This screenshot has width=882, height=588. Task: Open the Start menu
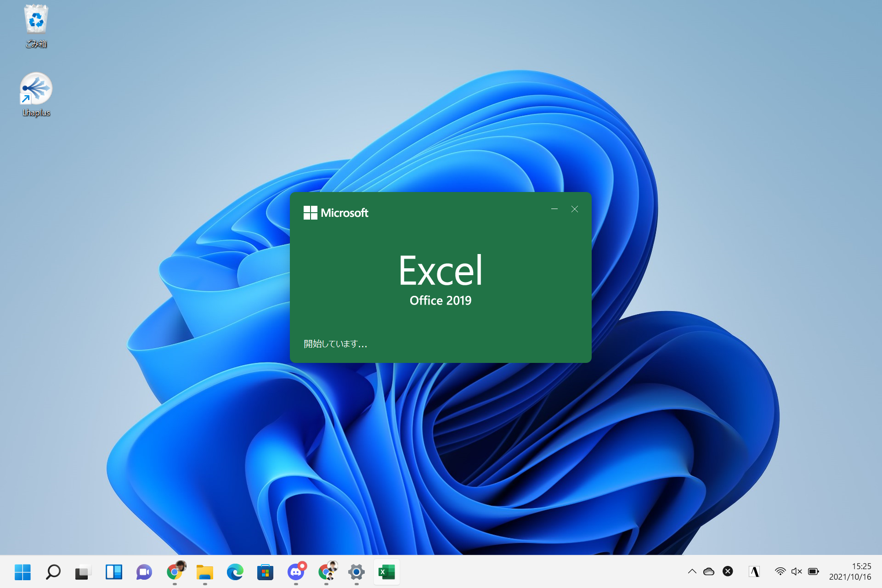23,572
